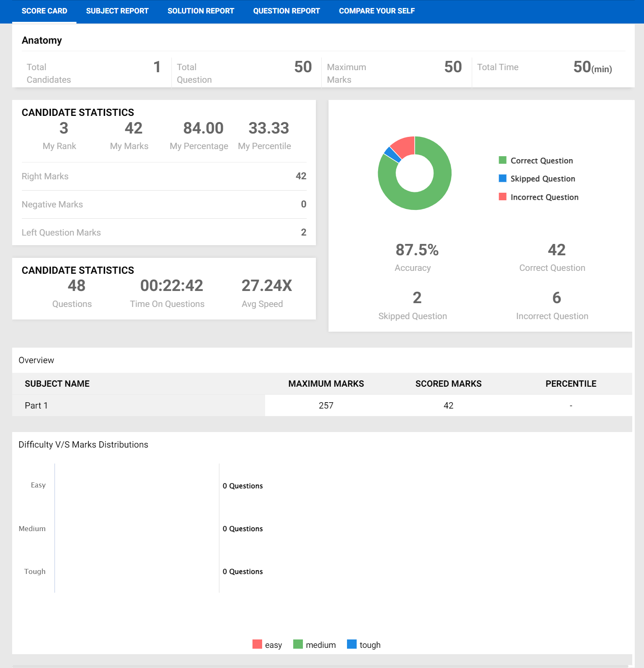The image size is (644, 668).
Task: Click the blue tough legend swatch
Action: click(352, 644)
